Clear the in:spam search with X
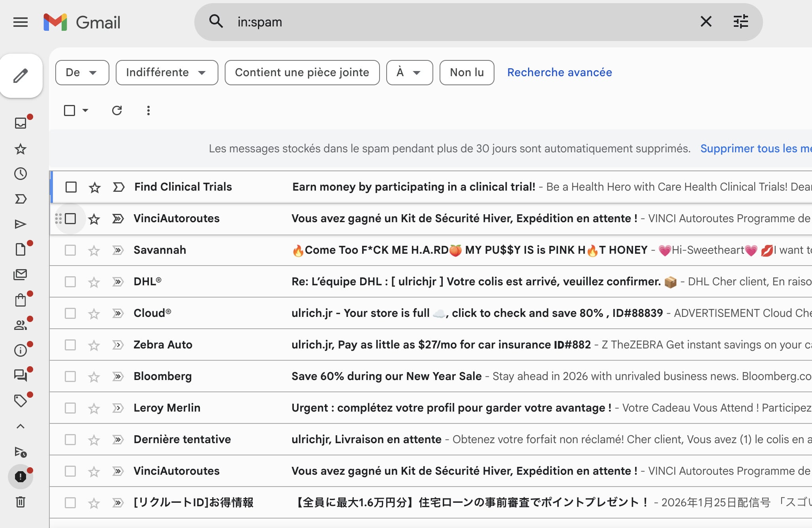 pos(706,22)
